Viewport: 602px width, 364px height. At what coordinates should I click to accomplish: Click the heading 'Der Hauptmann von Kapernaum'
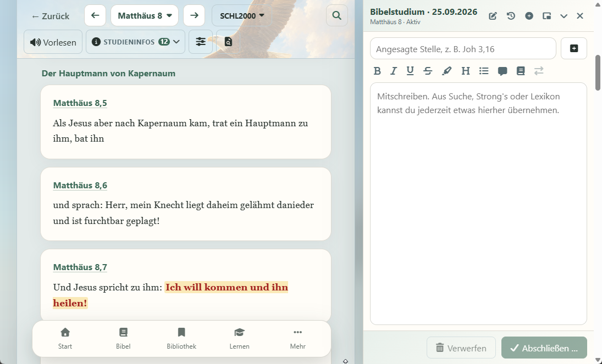(x=108, y=73)
